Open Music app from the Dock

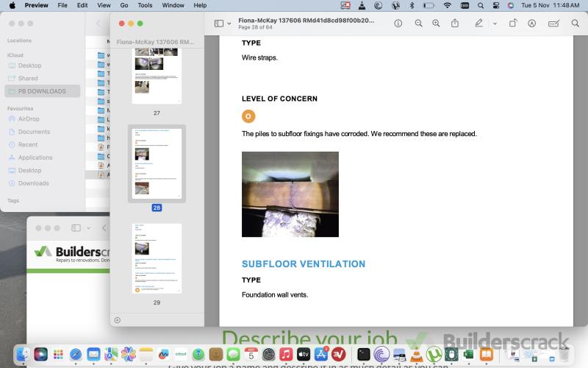click(x=286, y=354)
